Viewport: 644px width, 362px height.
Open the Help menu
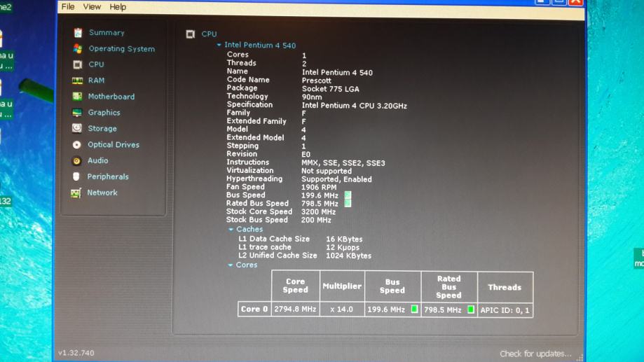point(118,7)
